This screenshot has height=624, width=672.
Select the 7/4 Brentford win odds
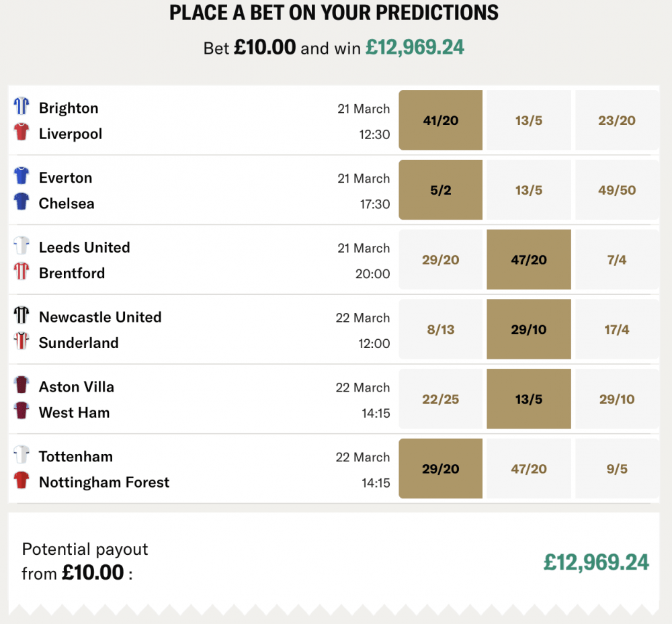point(616,259)
